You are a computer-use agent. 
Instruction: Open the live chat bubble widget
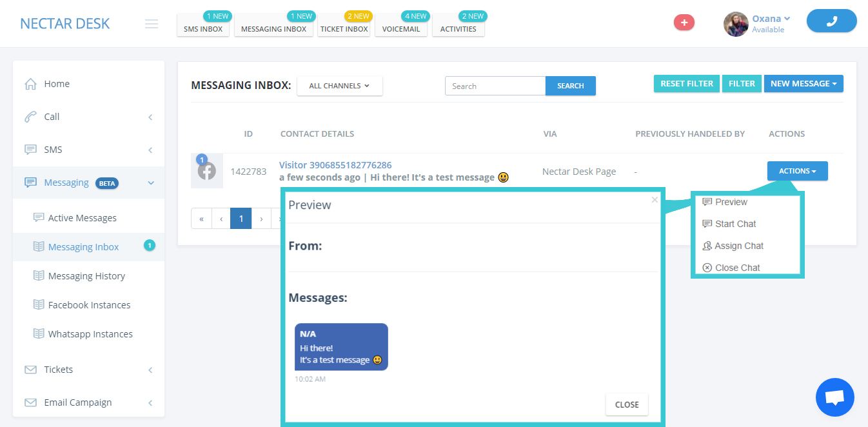click(835, 397)
